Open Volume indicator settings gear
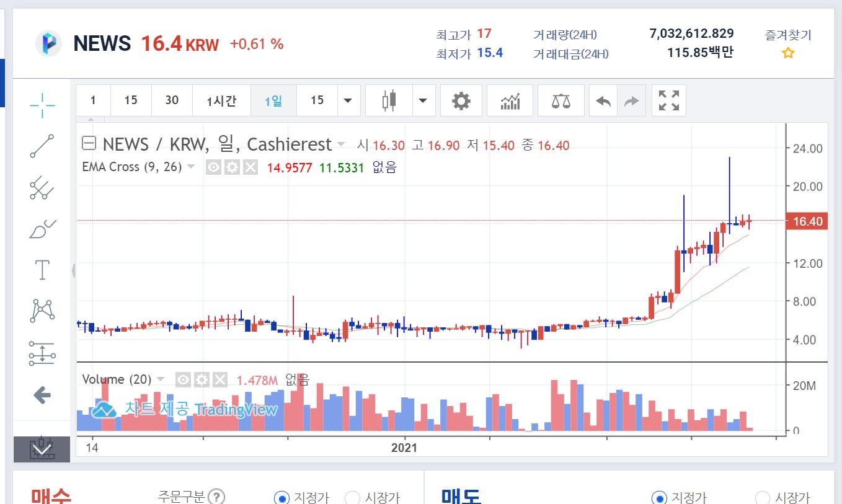Image resolution: width=842 pixels, height=504 pixels. (x=202, y=379)
